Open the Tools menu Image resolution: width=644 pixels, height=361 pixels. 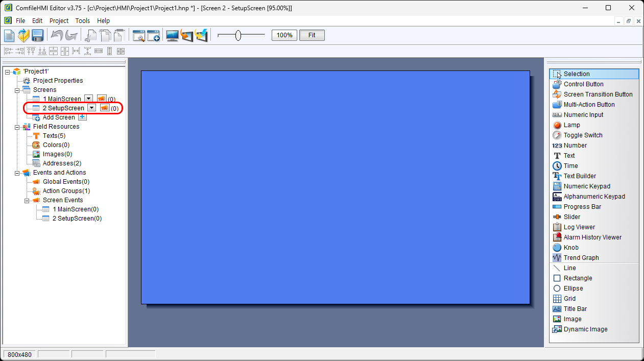click(x=82, y=21)
